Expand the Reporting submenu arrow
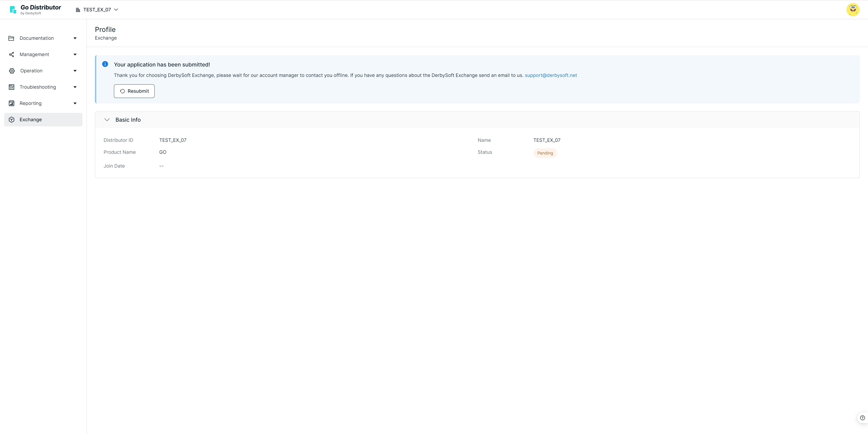Viewport: 868px width, 434px height. click(75, 103)
